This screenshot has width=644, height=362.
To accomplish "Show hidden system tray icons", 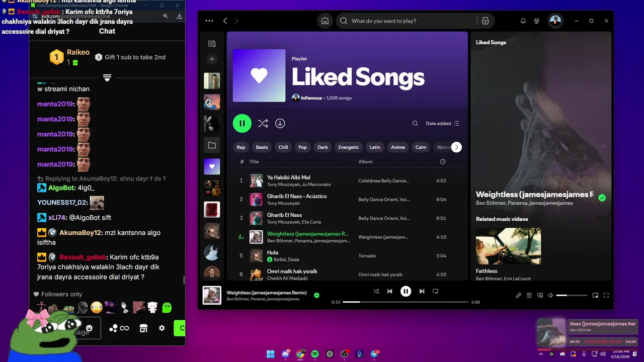I will (x=541, y=354).
